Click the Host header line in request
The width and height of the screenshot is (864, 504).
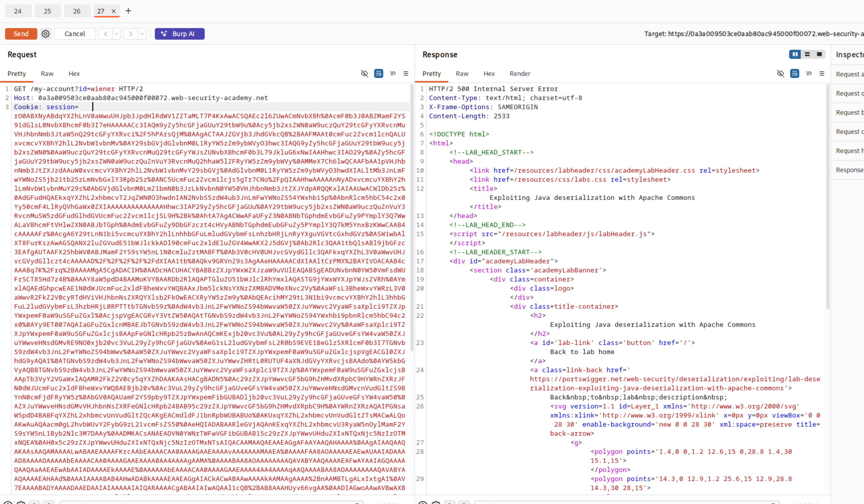tap(141, 98)
